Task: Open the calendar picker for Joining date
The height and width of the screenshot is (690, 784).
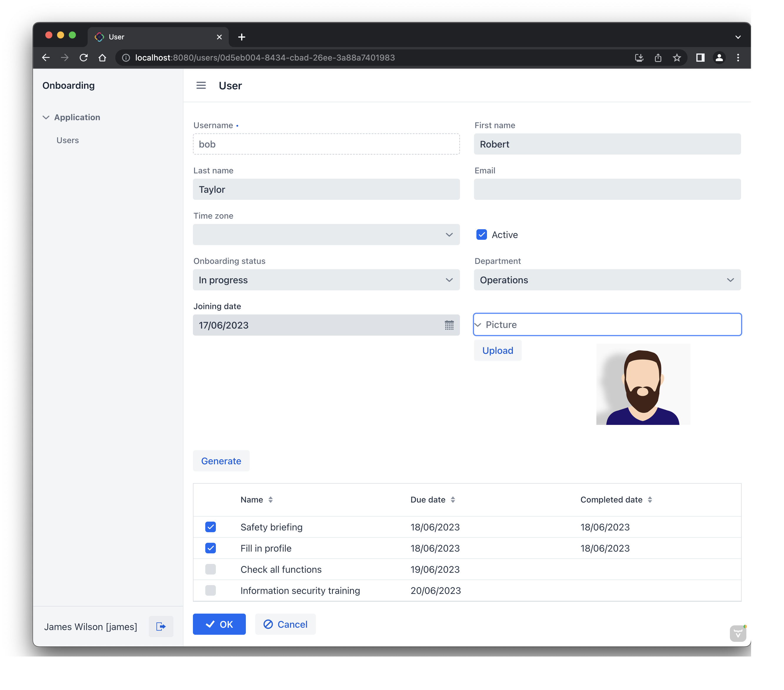Action: coord(449,325)
